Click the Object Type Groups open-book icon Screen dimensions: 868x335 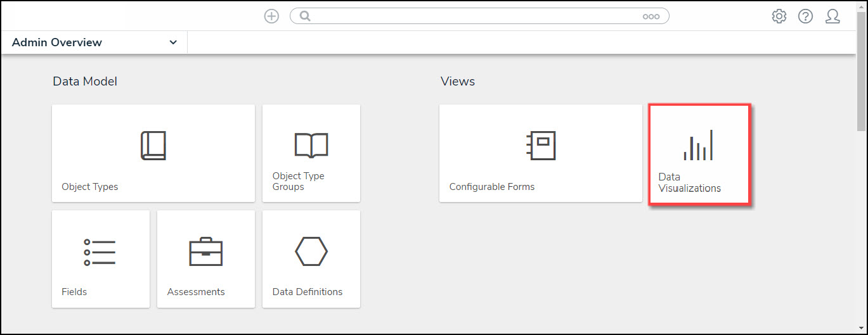click(311, 145)
